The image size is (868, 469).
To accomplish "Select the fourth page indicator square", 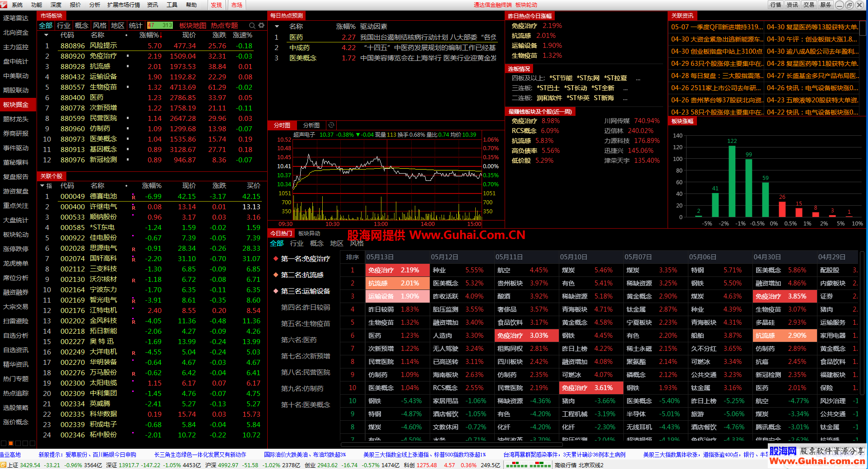I will [x=25, y=443].
